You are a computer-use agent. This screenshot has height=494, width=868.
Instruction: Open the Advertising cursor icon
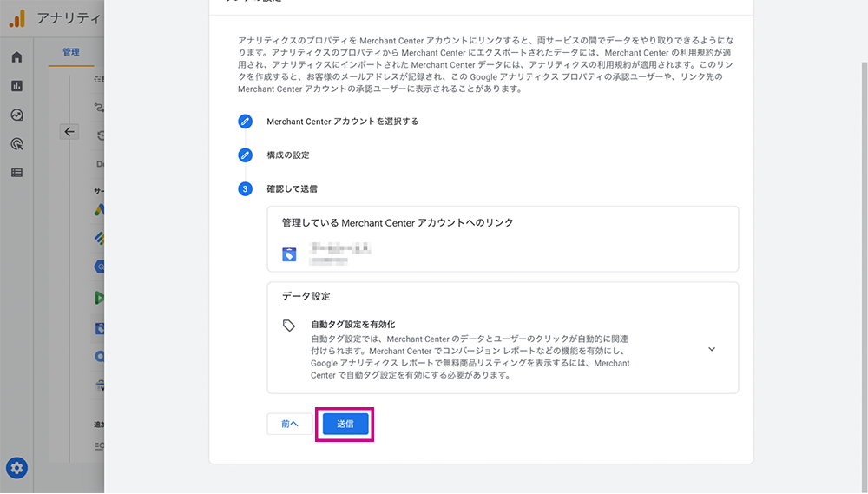pyautogui.click(x=17, y=144)
